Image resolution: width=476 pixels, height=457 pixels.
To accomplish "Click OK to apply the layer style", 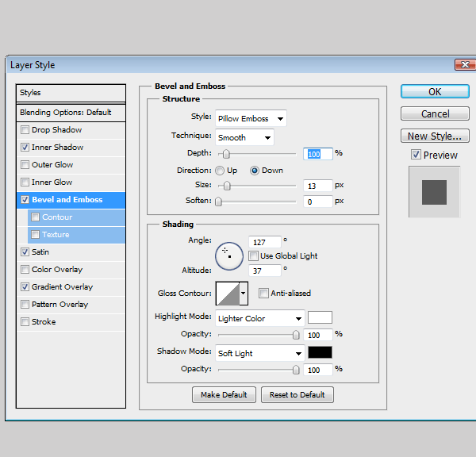I will coord(435,91).
